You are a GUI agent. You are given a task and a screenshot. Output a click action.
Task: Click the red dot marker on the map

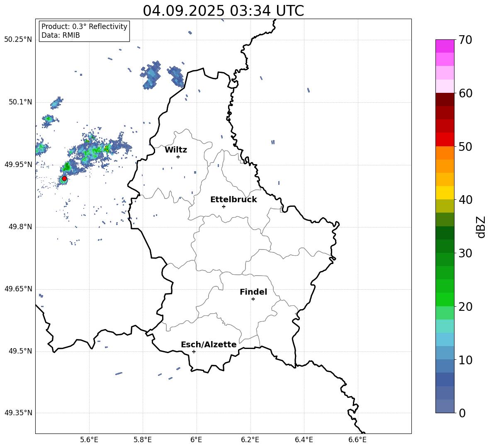(x=64, y=179)
